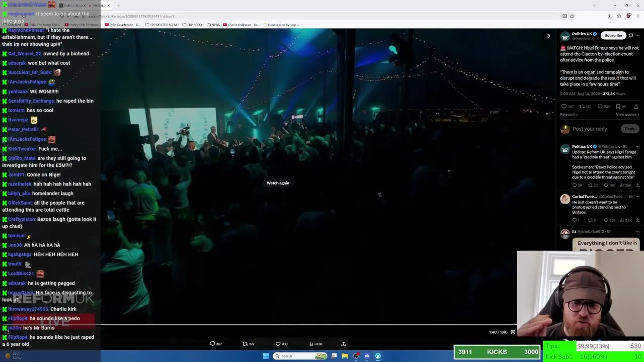Click the taskbar Search box
This screenshot has height=362, width=644.
300,356
